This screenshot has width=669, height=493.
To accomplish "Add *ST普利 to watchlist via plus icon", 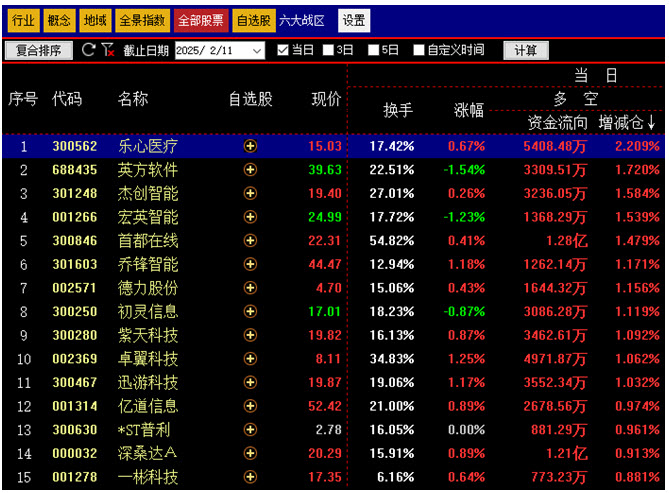I will (250, 429).
